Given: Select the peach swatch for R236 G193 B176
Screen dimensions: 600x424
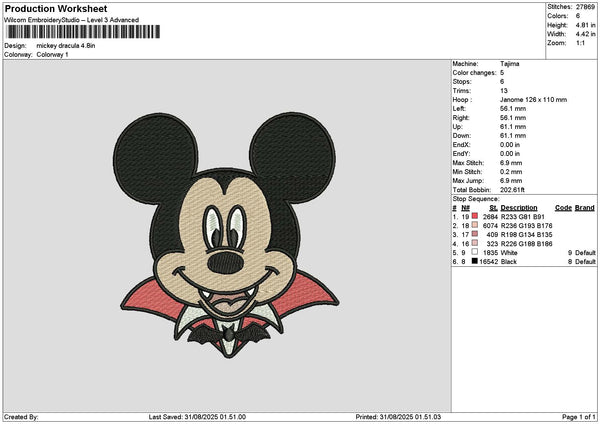Looking at the screenshot, I should [474, 225].
